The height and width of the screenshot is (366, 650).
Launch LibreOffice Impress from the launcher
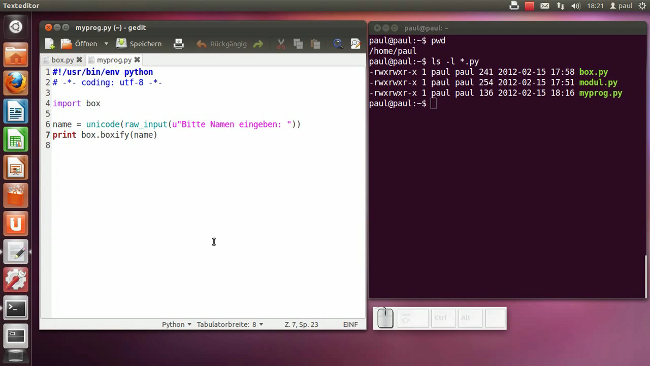[x=16, y=167]
